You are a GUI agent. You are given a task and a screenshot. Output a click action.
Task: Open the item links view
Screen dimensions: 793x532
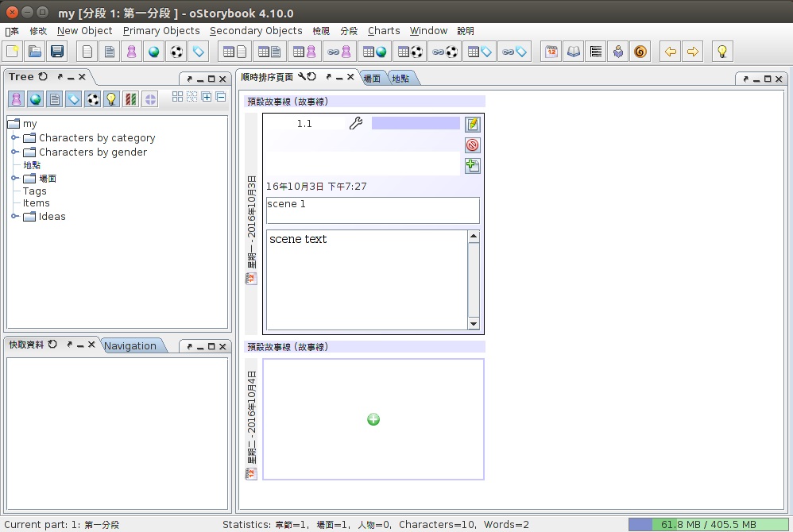(445, 52)
